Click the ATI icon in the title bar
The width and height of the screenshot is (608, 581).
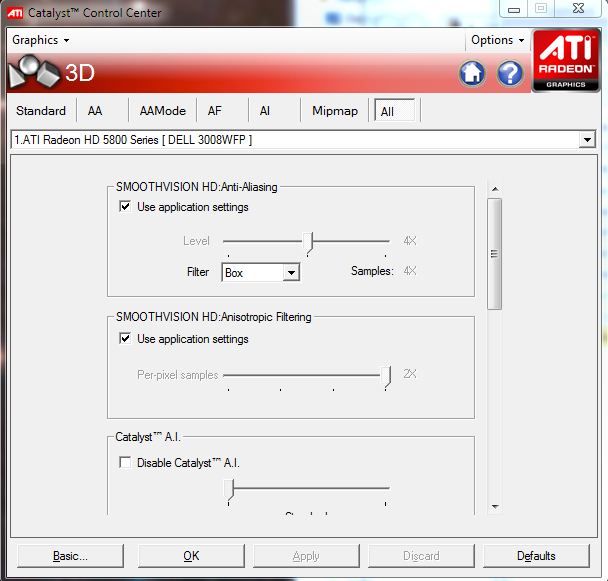[15, 13]
